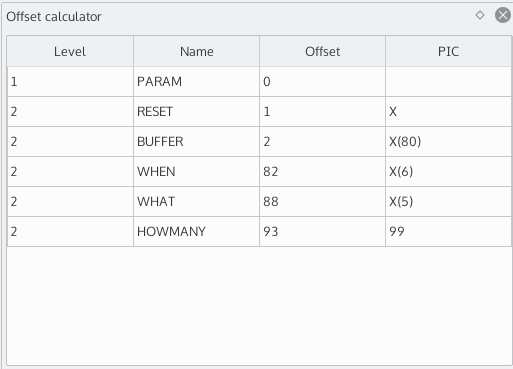Click the X(5) PIC cell
This screenshot has height=369, width=513.
(x=448, y=202)
